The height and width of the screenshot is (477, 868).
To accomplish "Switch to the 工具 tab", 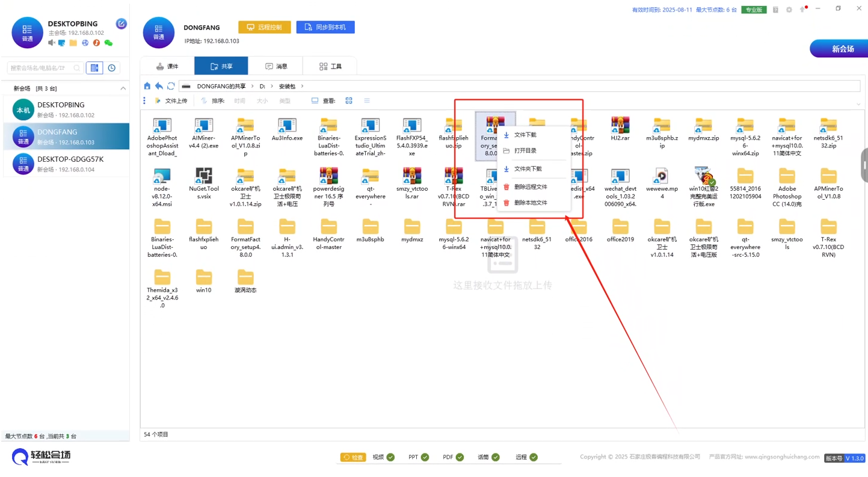I will point(330,66).
